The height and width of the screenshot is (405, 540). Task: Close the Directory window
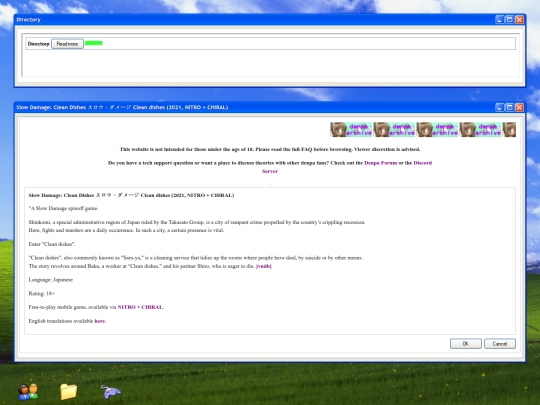click(x=519, y=20)
